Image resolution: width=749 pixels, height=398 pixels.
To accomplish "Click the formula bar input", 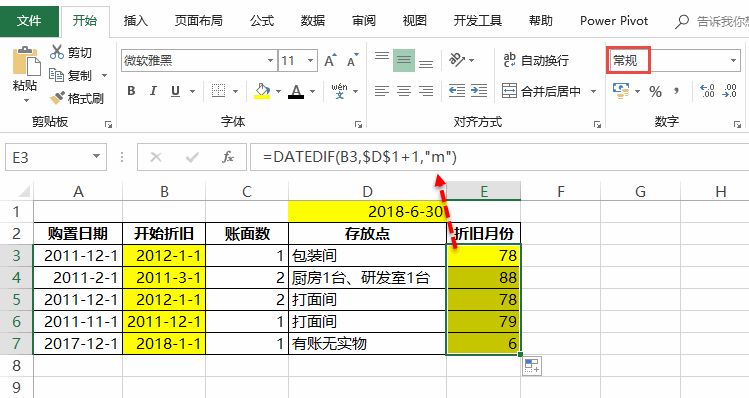I will [499, 157].
